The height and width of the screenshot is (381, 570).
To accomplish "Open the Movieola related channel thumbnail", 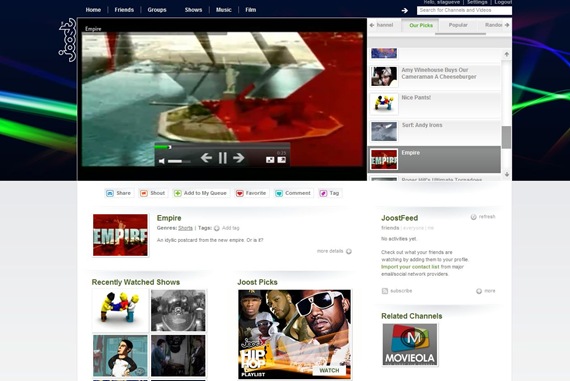I will (x=410, y=345).
